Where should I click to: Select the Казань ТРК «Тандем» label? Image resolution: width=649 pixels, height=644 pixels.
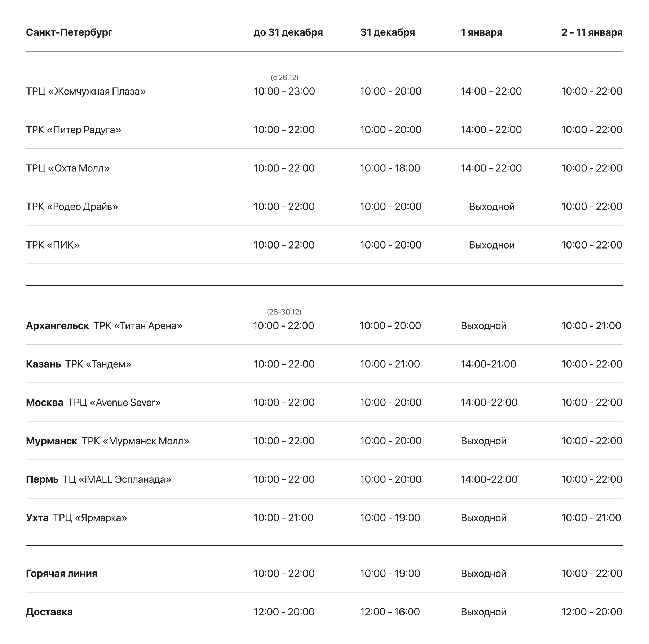79,364
